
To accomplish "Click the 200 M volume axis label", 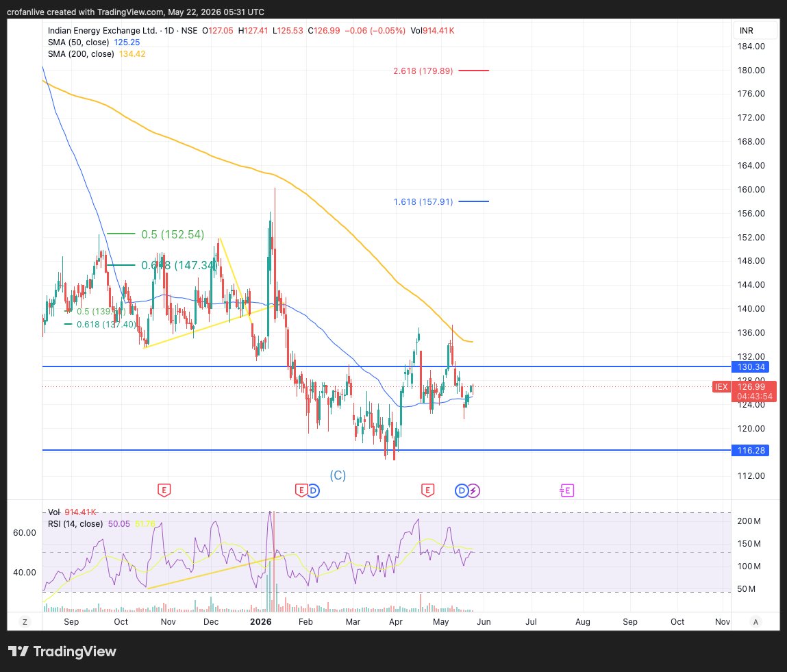I will point(749,521).
